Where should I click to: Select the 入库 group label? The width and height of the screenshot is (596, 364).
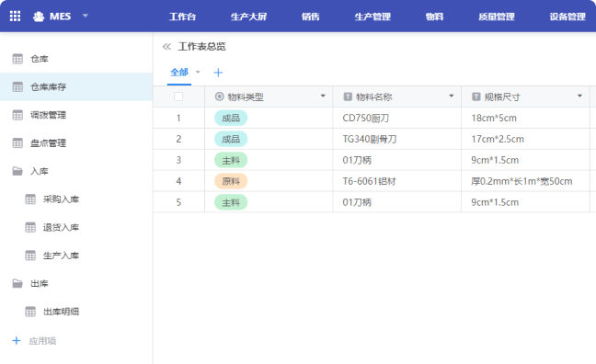click(40, 171)
